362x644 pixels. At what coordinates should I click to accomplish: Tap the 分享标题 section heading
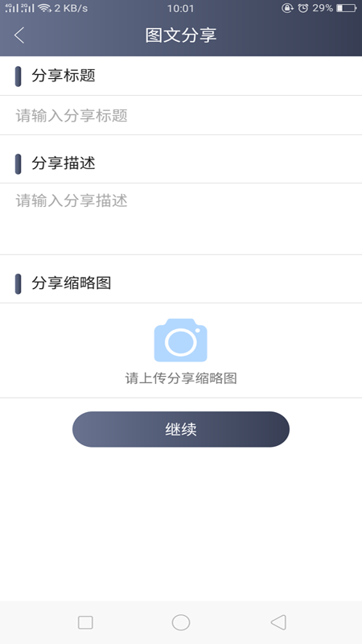pos(64,76)
